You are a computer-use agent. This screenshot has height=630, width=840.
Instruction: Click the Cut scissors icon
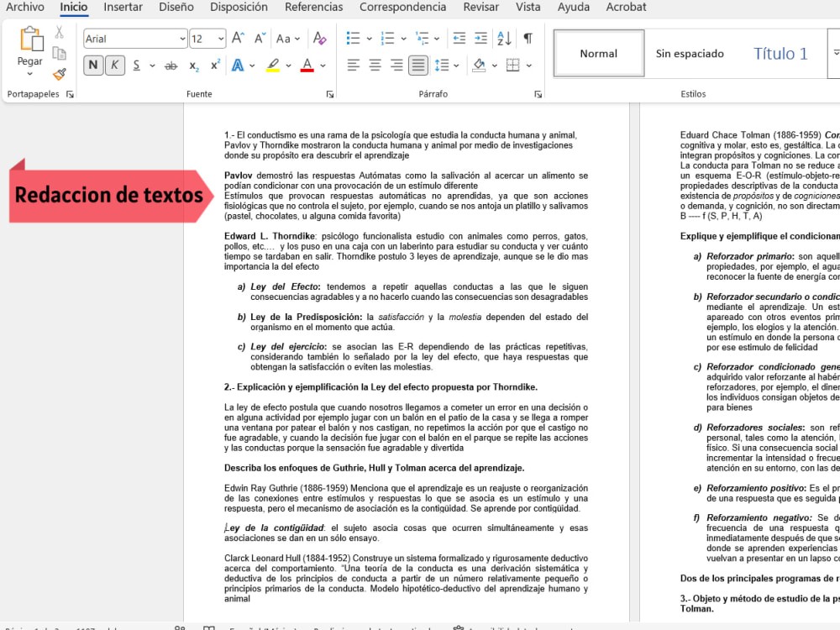[x=59, y=33]
